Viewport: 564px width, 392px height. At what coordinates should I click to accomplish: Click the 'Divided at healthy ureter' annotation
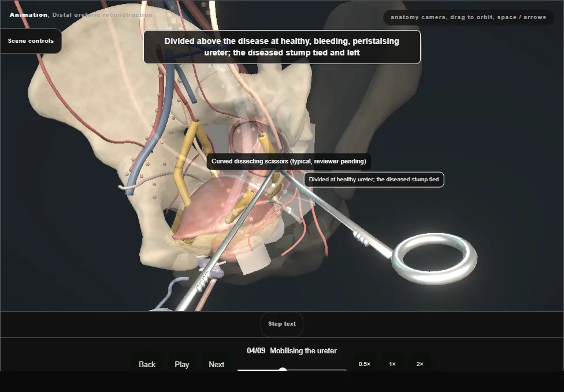374,180
